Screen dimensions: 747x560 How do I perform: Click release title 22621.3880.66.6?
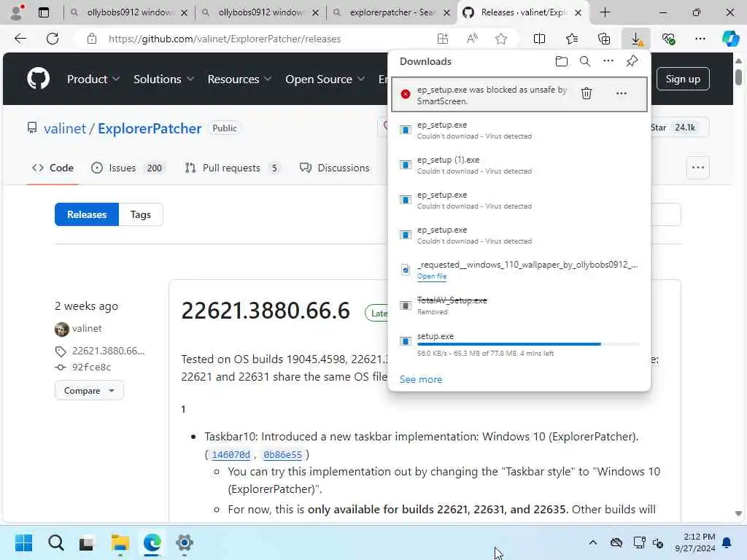click(x=266, y=311)
